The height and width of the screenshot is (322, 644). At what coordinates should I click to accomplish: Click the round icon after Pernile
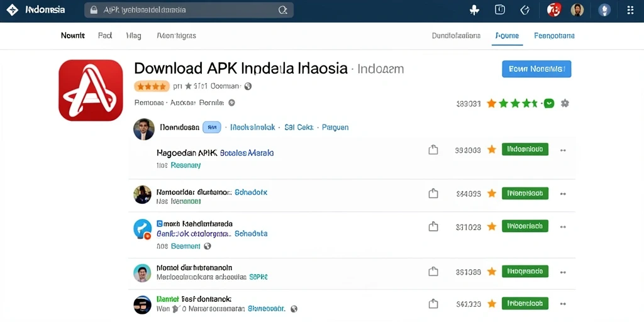(x=231, y=103)
